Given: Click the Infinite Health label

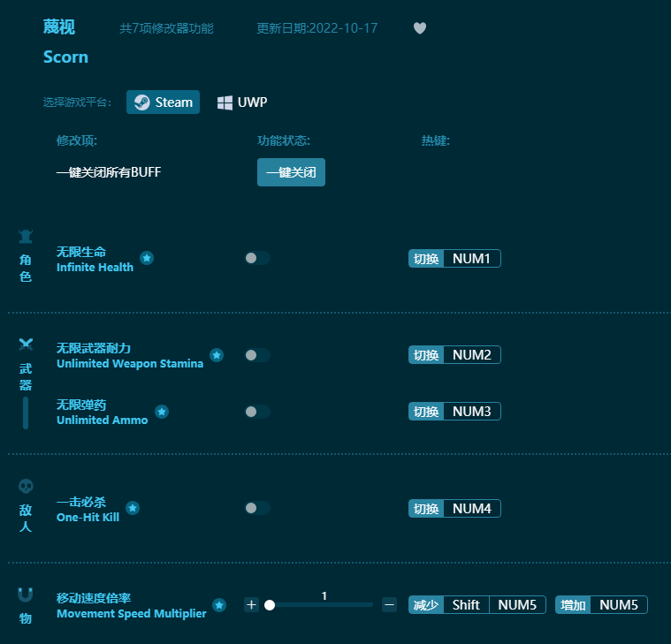Looking at the screenshot, I should coord(95,268).
